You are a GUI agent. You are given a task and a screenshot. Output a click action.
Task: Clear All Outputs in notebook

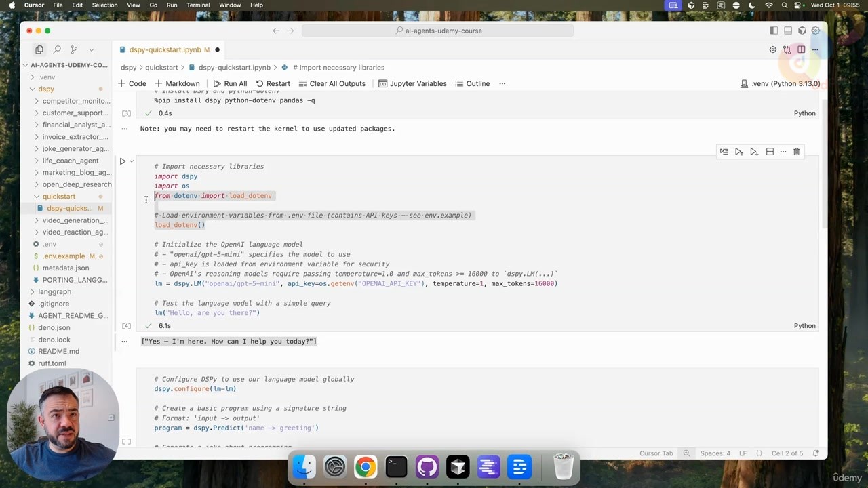(331, 83)
